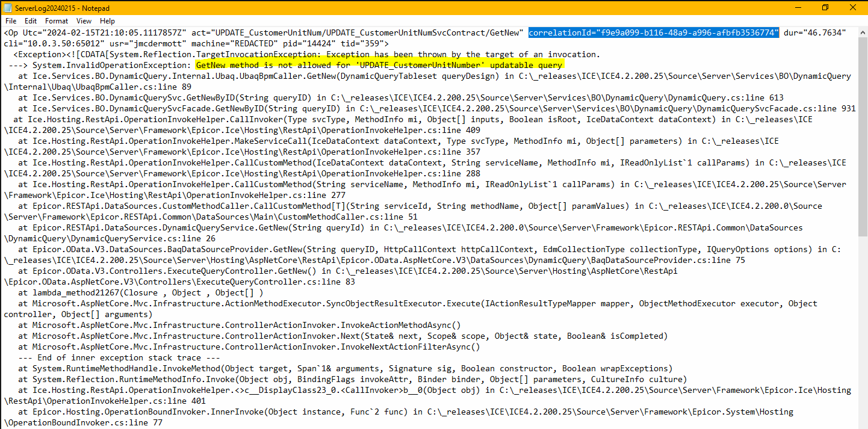The height and width of the screenshot is (429, 868).
Task: Click 'InvokeNextActionFilterAsync()' text
Action: 411,347
